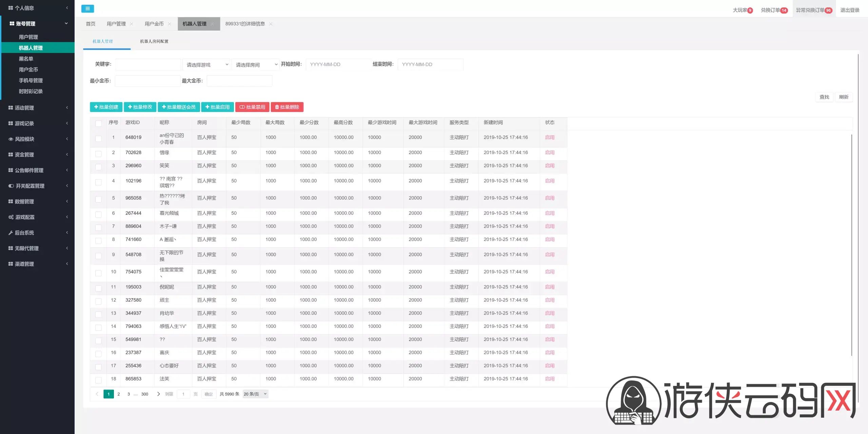Click 退出登录 to log out
Viewport: 868px width, 434px height.
tap(850, 10)
